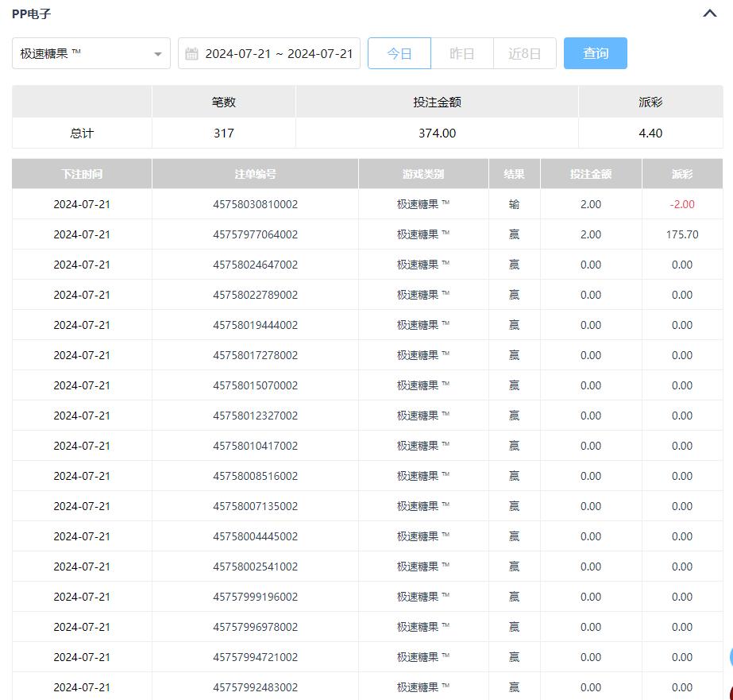This screenshot has height=700, width=733.
Task: Click bet number 45757992483002
Action: point(255,687)
